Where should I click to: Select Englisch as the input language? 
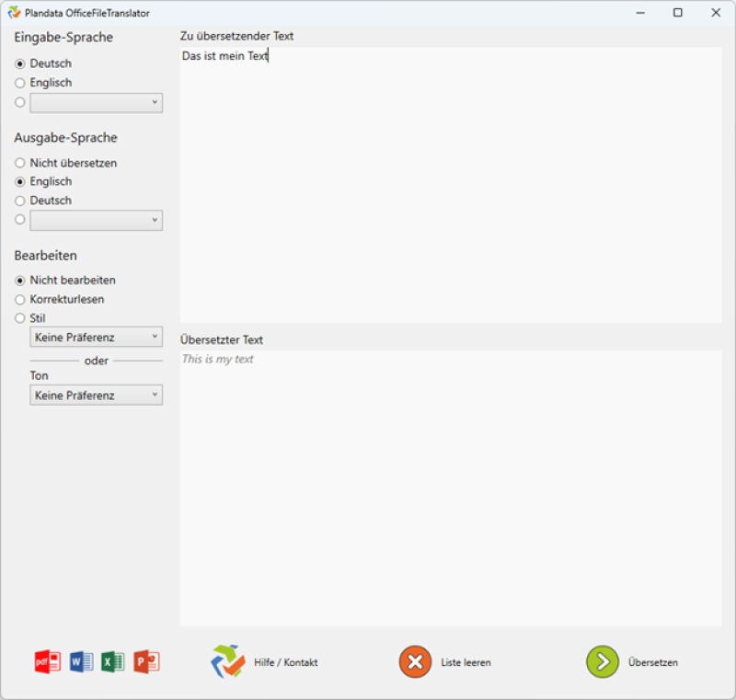pyautogui.click(x=20, y=83)
